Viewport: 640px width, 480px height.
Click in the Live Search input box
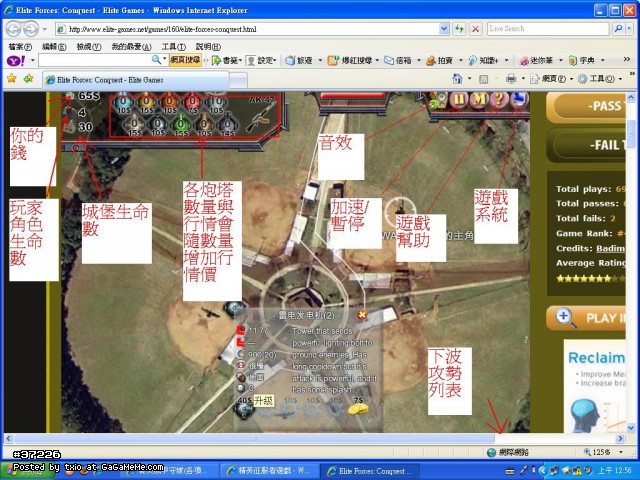coord(549,29)
